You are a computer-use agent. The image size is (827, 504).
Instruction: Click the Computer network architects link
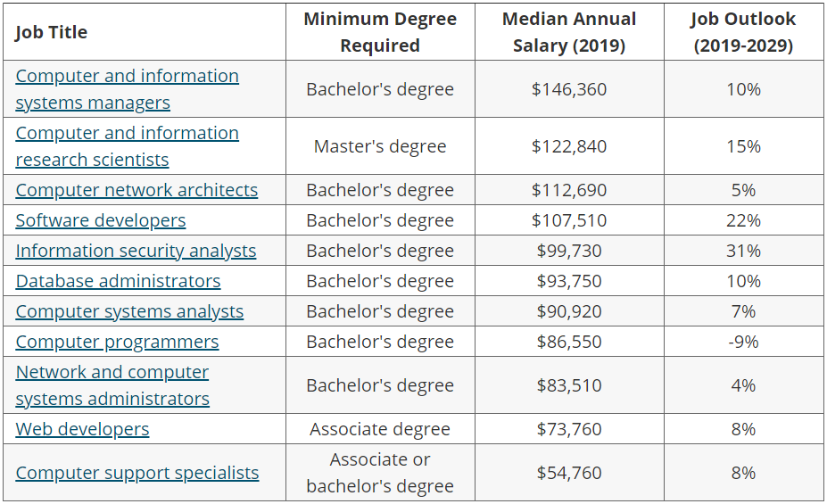(x=136, y=190)
